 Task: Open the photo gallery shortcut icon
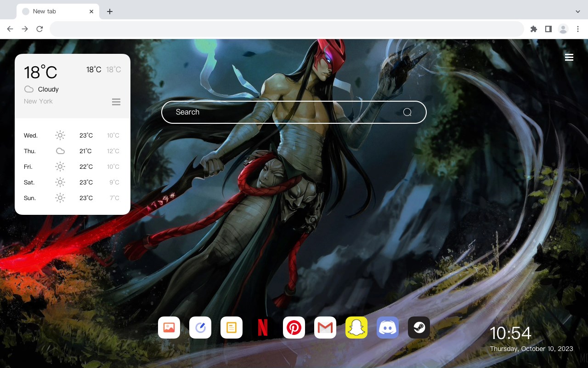(169, 328)
